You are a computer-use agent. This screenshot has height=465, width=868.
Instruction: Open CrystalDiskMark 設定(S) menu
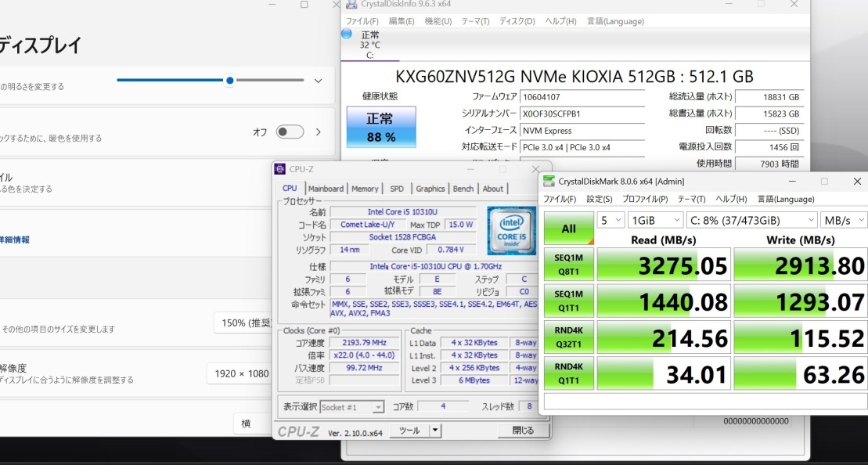tap(600, 200)
